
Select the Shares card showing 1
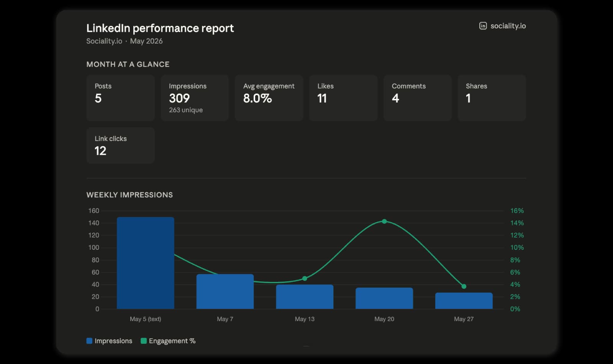point(492,98)
